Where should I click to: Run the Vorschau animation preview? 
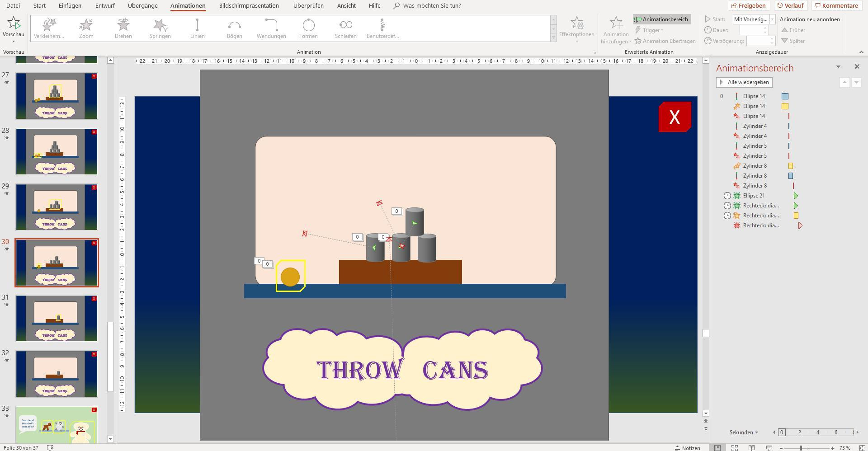coord(14,28)
